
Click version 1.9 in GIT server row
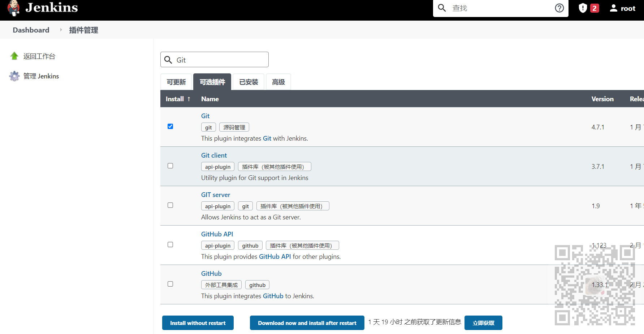pyautogui.click(x=596, y=206)
